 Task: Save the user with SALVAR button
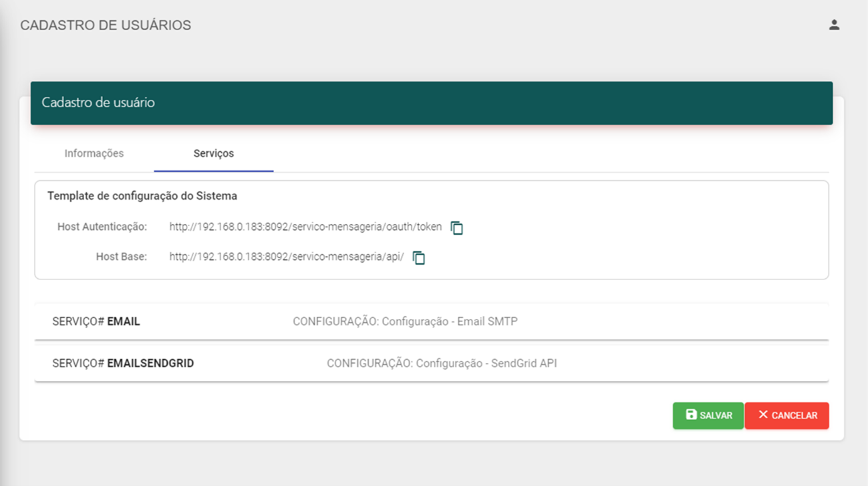pos(708,416)
